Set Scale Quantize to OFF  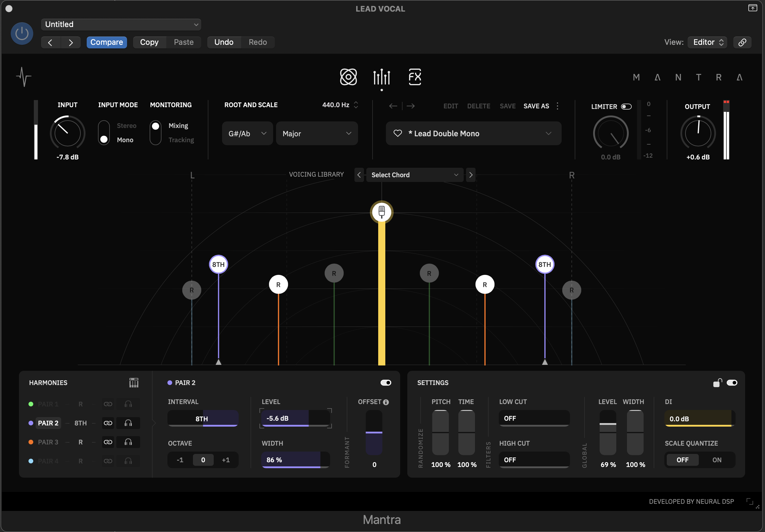point(682,460)
